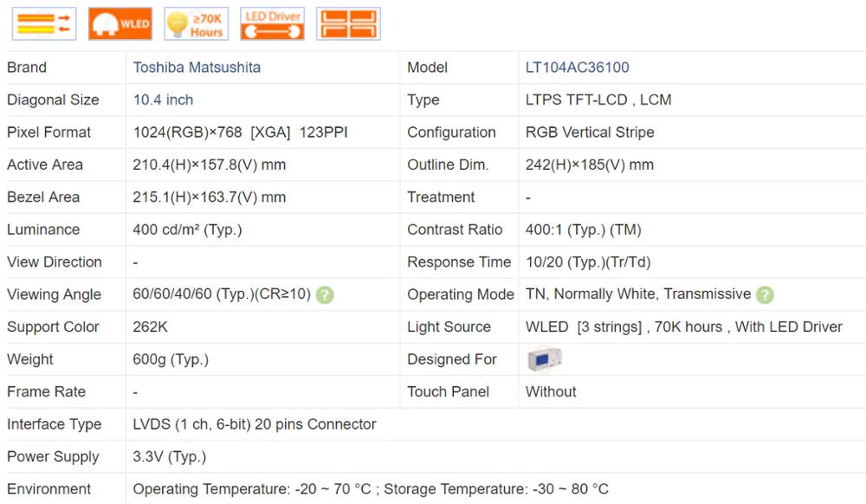Select the 1024(RGB)×768 [XGA] 123PPI value
The image size is (866, 504).
[240, 132]
